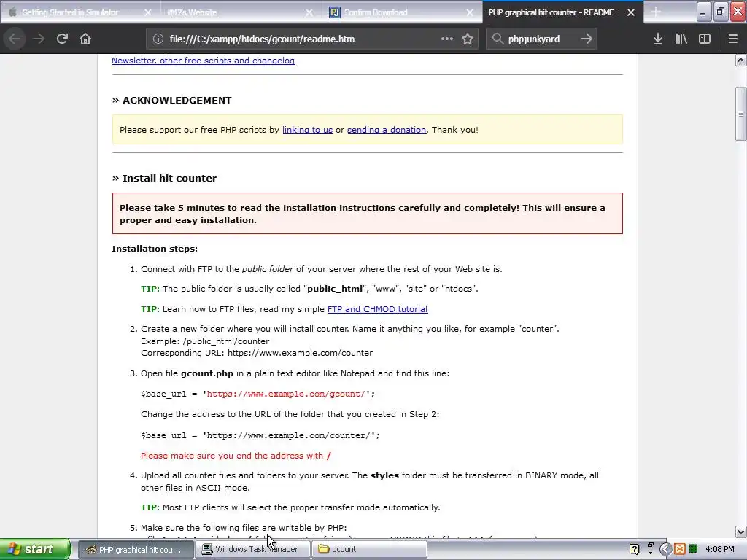The width and height of the screenshot is (747, 560).
Task: Go back to the previous page
Action: click(x=15, y=39)
